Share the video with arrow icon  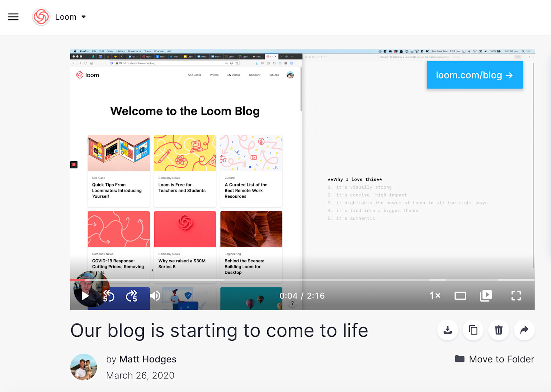524,330
